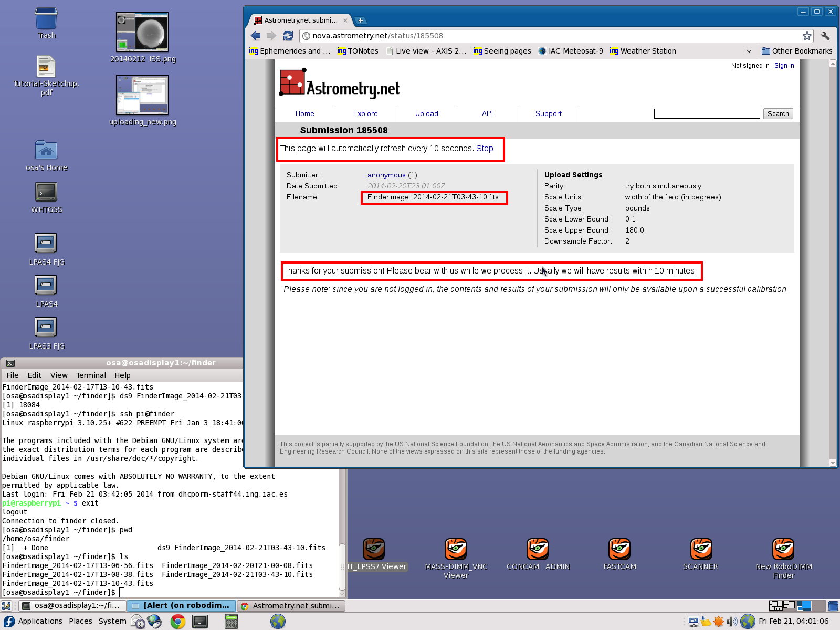
Task: Click the browser back arrow button
Action: [x=256, y=36]
